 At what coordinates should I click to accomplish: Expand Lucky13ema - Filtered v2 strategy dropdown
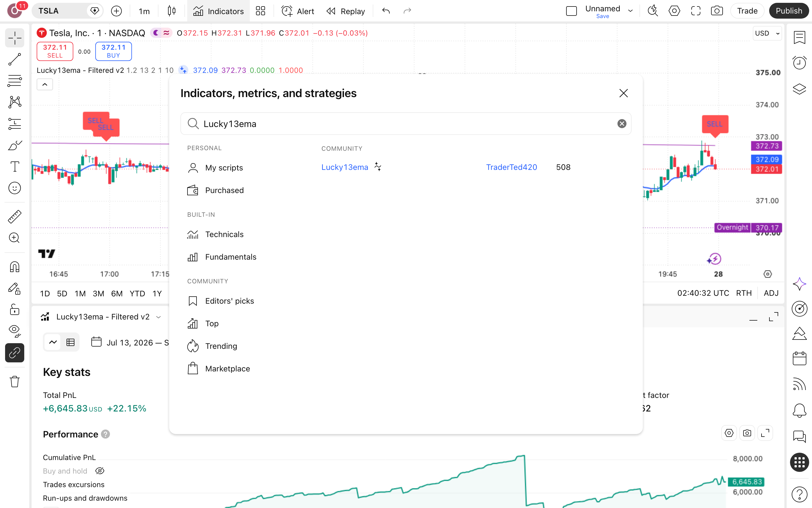[159, 317]
